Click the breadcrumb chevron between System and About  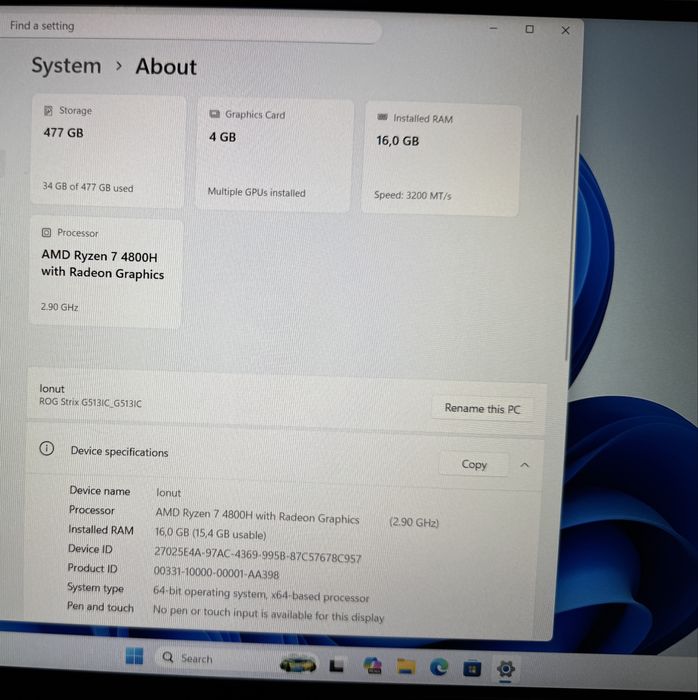pos(119,66)
